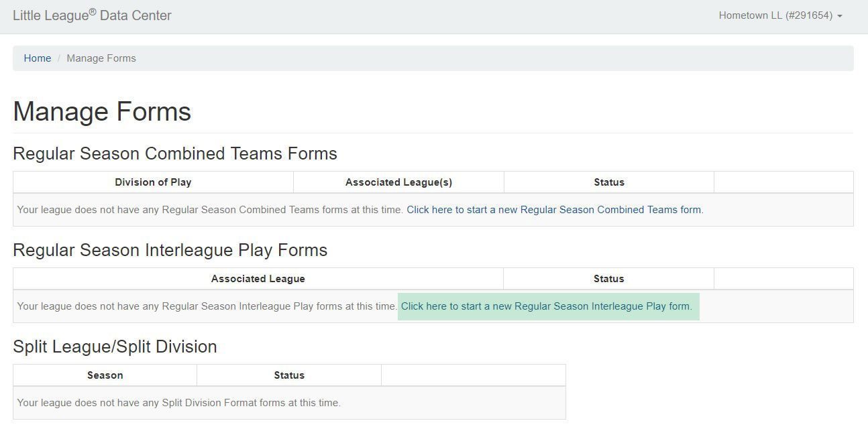Click the no Interleague Play forms message text
The image size is (868, 437).
pyautogui.click(x=207, y=306)
